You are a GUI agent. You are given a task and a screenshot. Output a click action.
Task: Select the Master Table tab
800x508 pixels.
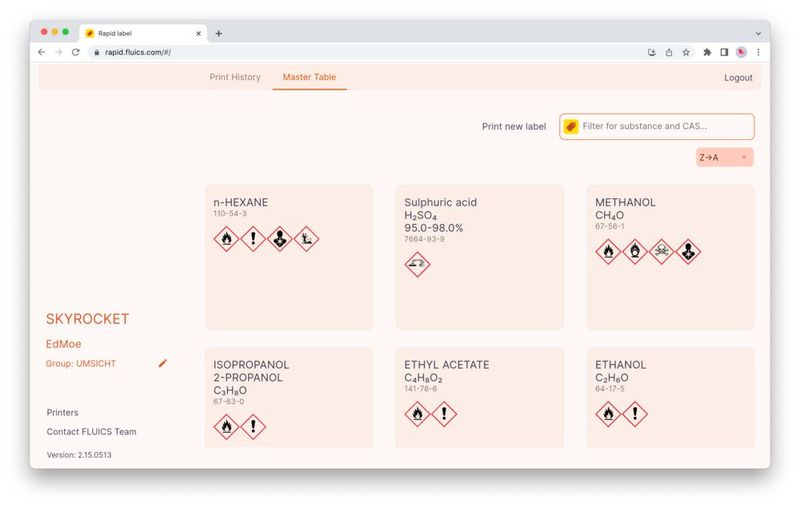(x=309, y=77)
